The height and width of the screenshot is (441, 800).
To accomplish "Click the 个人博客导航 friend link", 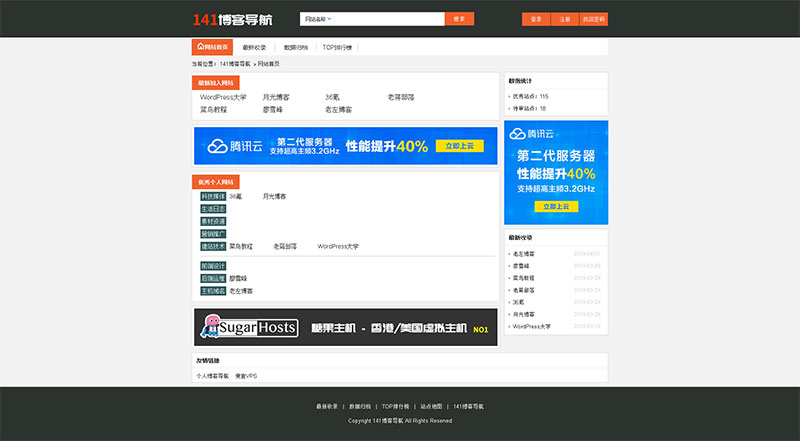I will [x=212, y=375].
